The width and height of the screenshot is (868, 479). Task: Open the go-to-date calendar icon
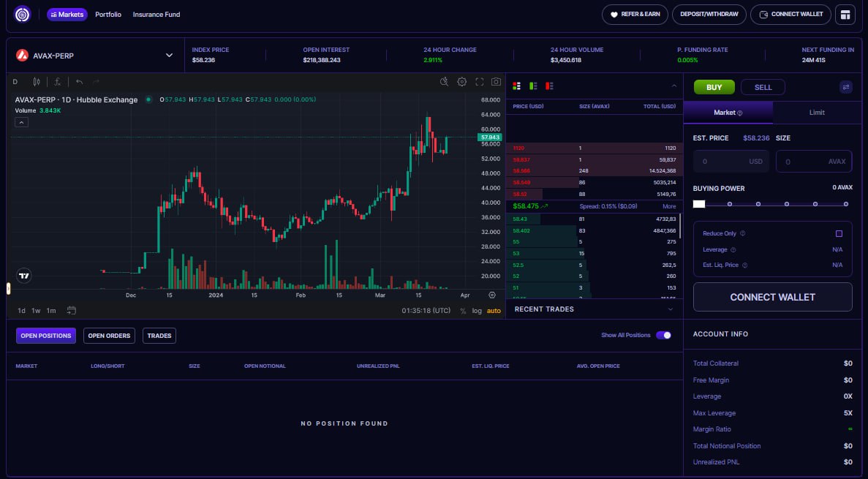(x=71, y=310)
